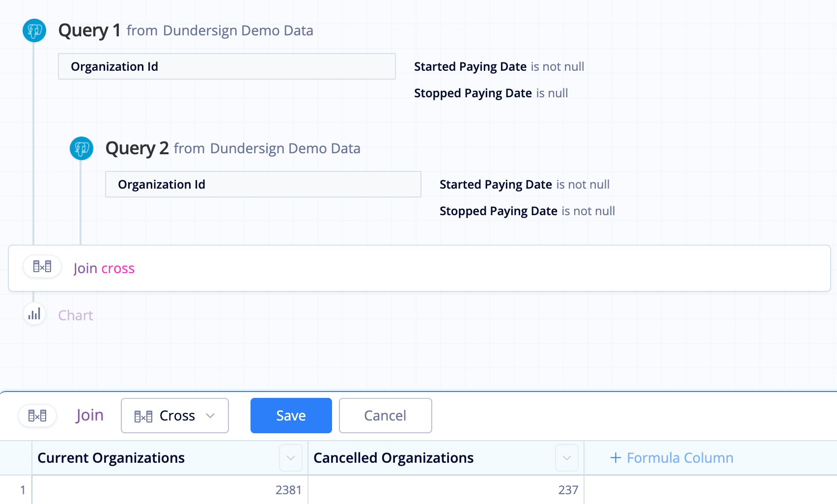Viewport: 837px width, 504px height.
Task: Expand the Cancelled Organizations column menu
Action: pos(567,458)
